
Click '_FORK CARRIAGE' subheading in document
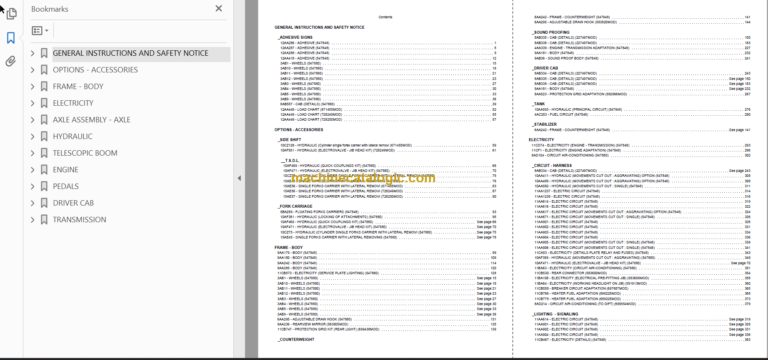pos(294,206)
